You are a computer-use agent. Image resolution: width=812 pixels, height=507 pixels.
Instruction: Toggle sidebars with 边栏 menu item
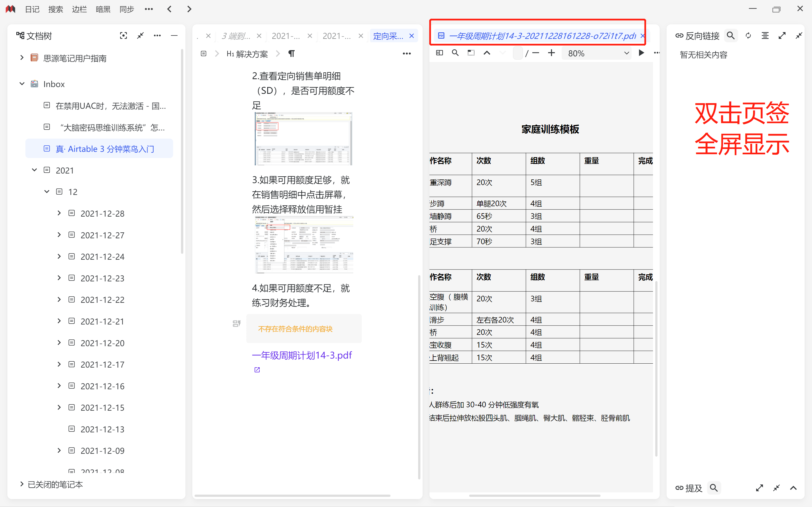click(79, 9)
